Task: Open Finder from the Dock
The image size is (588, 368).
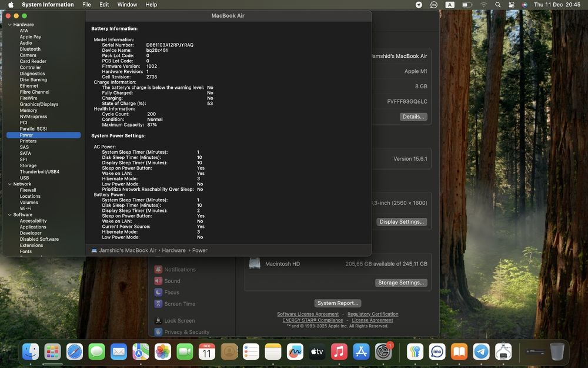Action: click(x=31, y=352)
